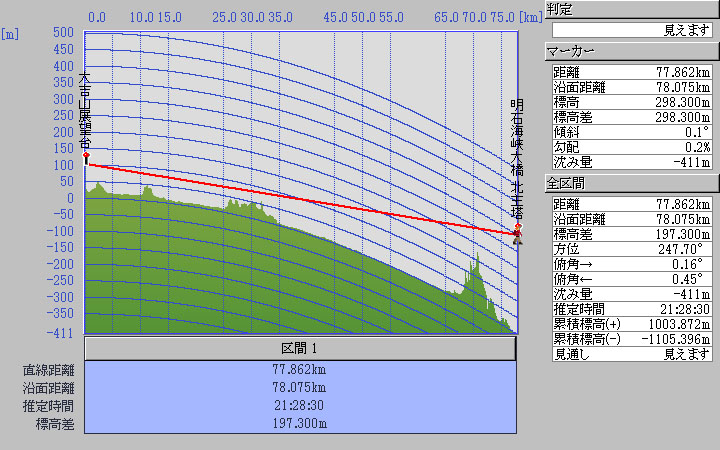This screenshot has height=450, width=720.
Task: Click the -50 elevation axis label
Action: (64, 214)
